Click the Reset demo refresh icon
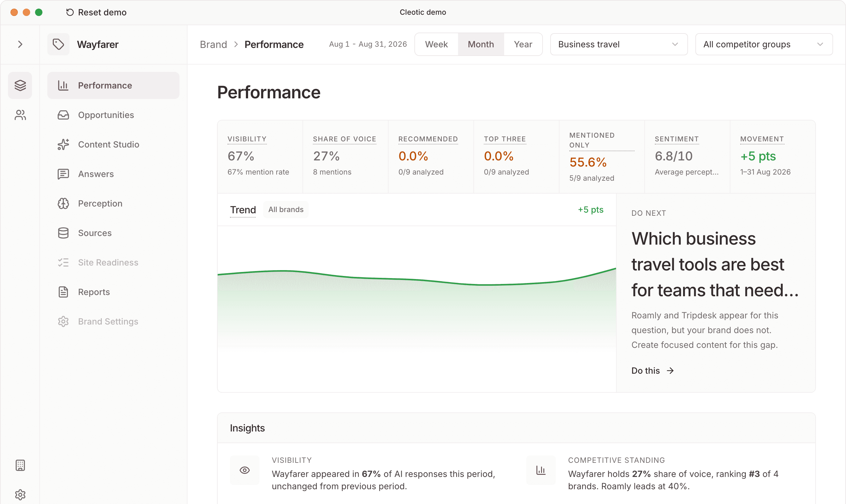 tap(69, 12)
